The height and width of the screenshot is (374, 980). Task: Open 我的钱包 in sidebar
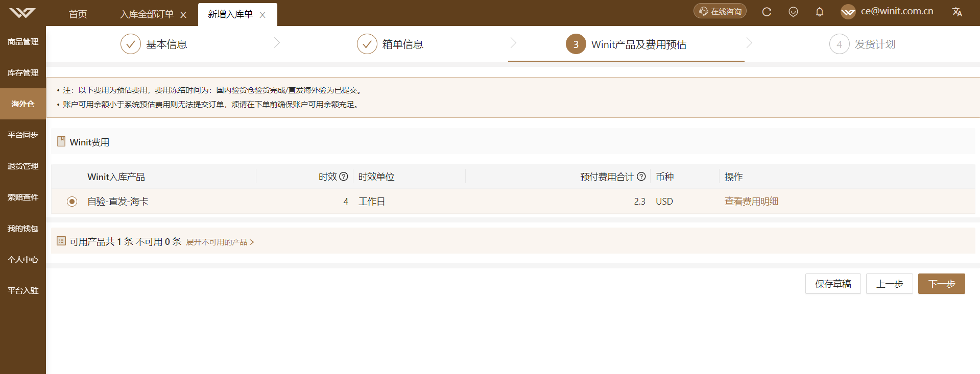pos(23,229)
